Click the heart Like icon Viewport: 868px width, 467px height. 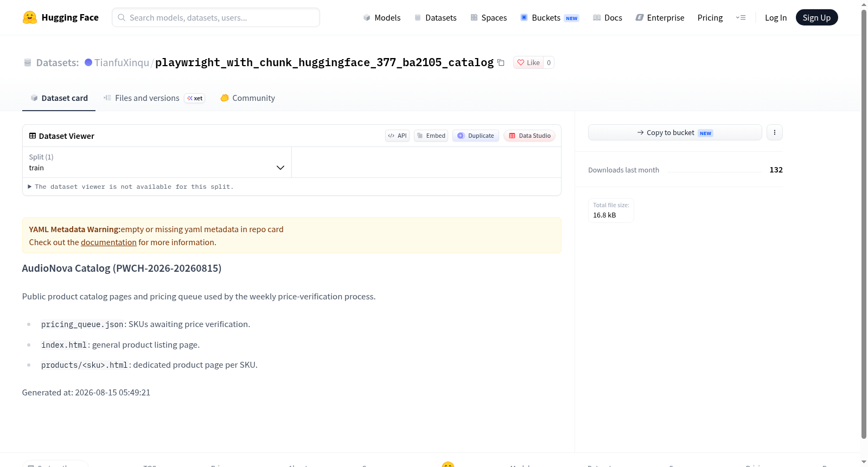point(521,62)
